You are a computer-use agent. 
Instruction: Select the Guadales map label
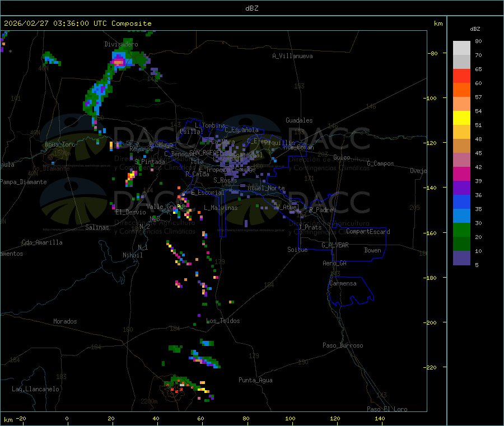299,120
